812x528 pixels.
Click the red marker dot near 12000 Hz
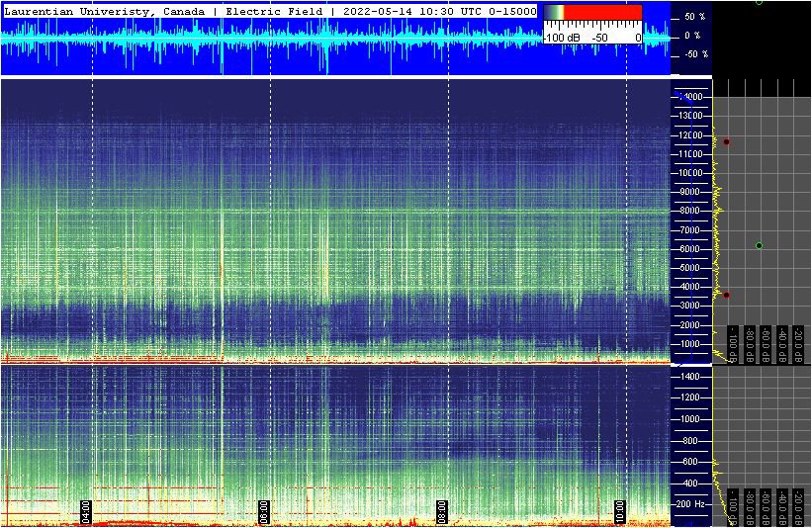(726, 141)
